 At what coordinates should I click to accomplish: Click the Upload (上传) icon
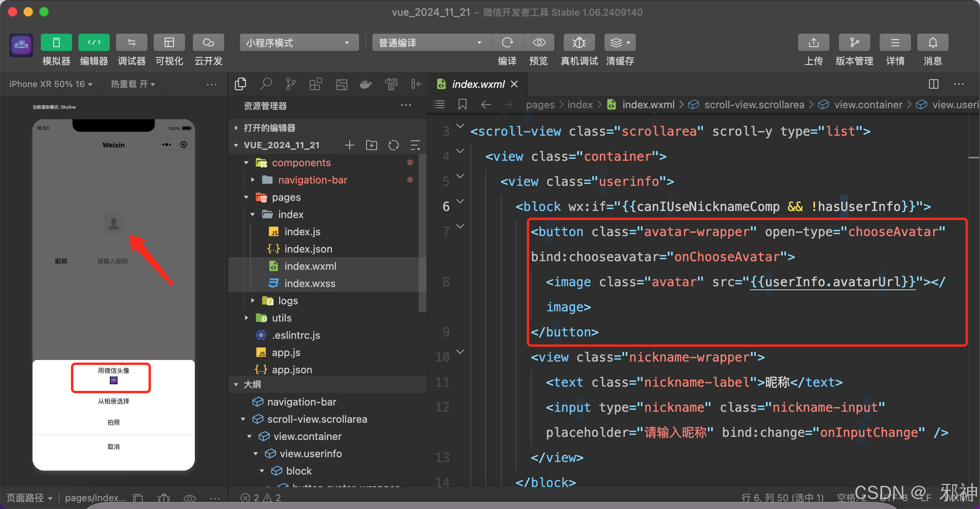(813, 42)
